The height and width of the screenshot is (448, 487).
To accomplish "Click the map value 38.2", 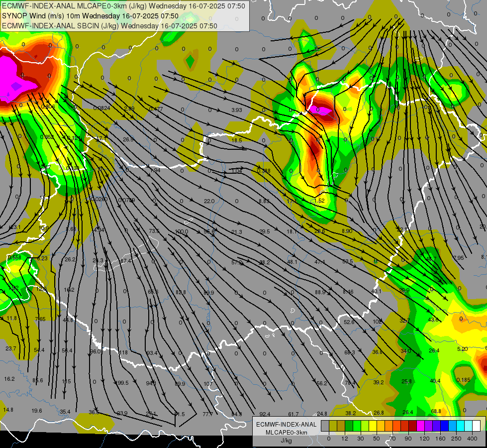I will pos(351,413).
